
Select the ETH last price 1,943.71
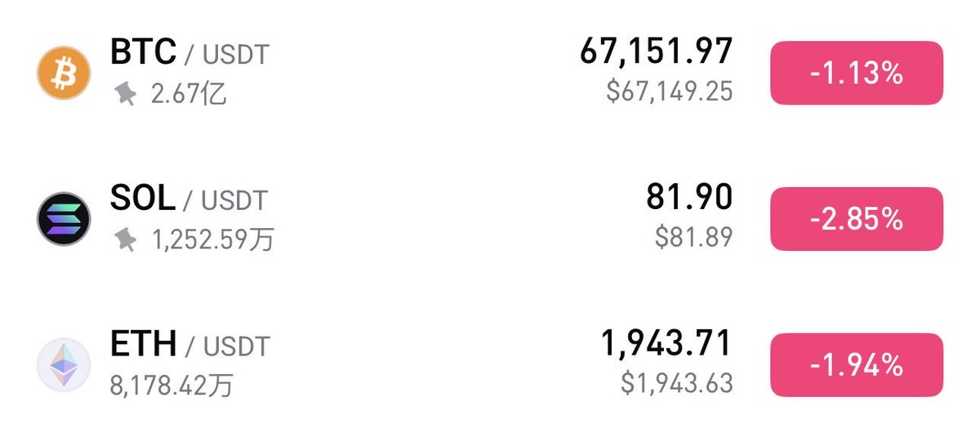pyautogui.click(x=666, y=344)
